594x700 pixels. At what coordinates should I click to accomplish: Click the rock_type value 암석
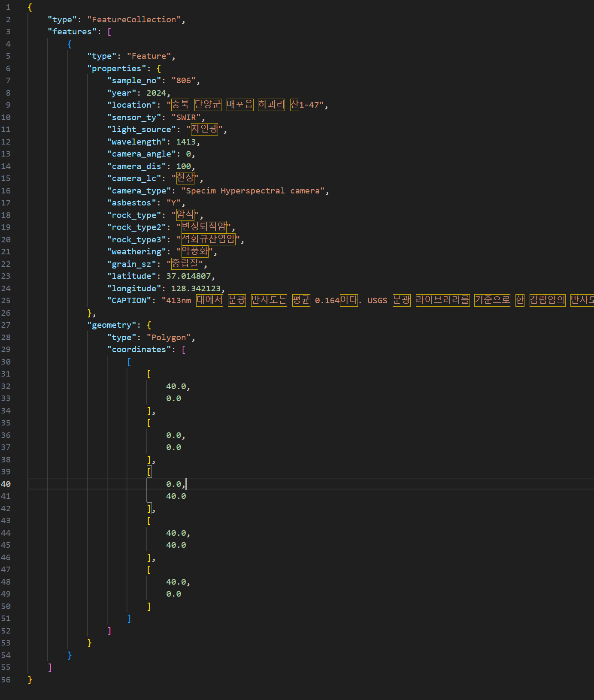185,215
